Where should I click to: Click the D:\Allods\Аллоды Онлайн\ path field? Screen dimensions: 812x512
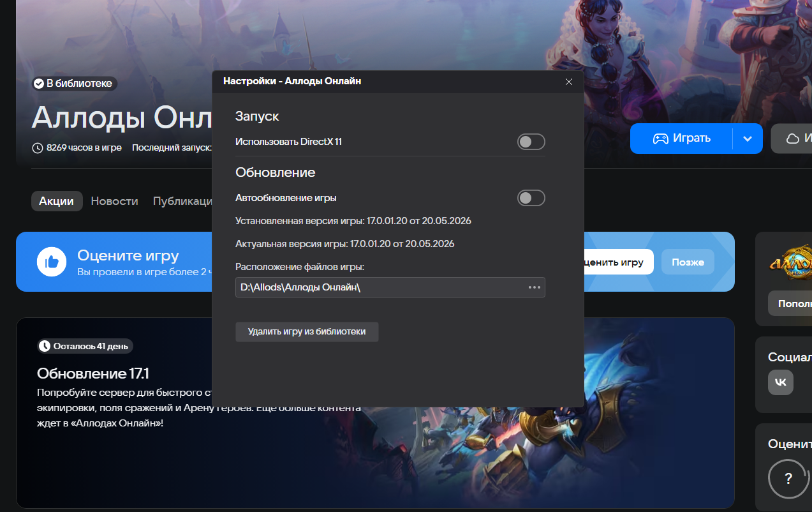click(x=390, y=287)
